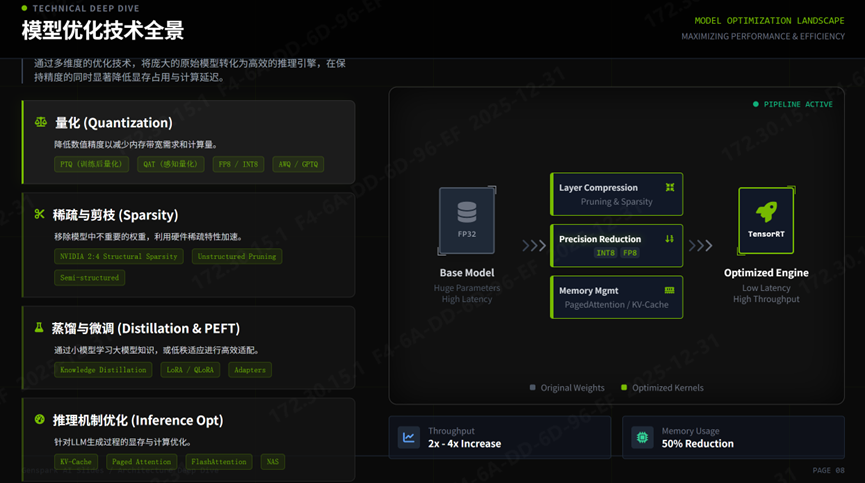The image size is (865, 483).
Task: Click the Adapters tag
Action: point(250,370)
